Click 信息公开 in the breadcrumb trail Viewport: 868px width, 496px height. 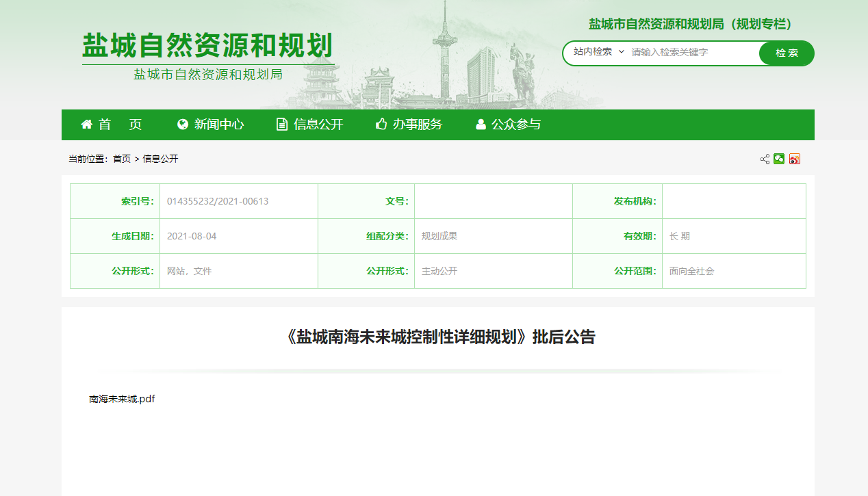160,159
